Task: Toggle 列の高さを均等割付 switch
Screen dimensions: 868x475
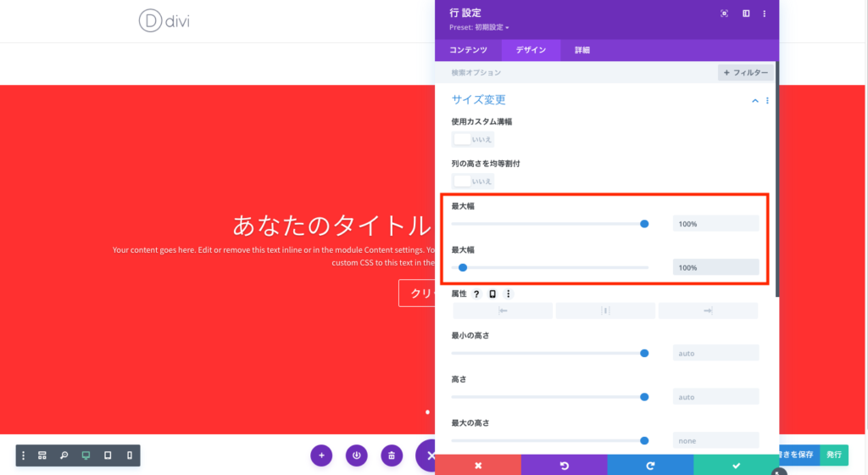Action: 472,181
